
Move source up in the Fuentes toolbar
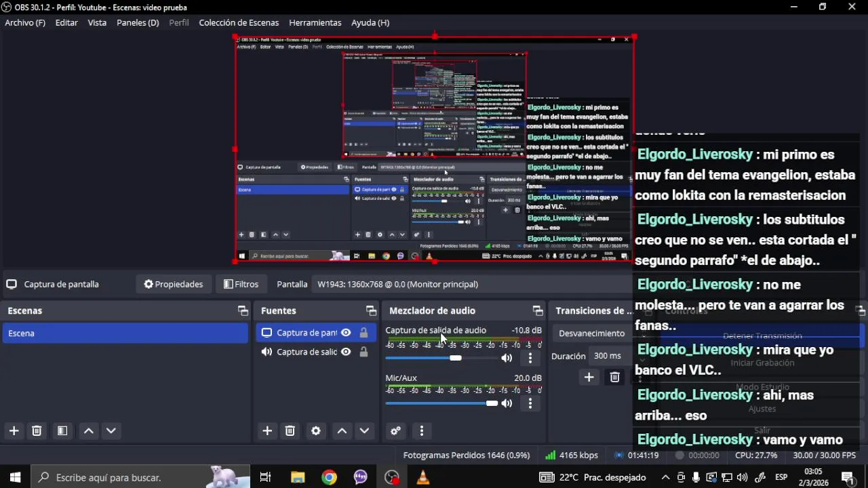click(342, 430)
